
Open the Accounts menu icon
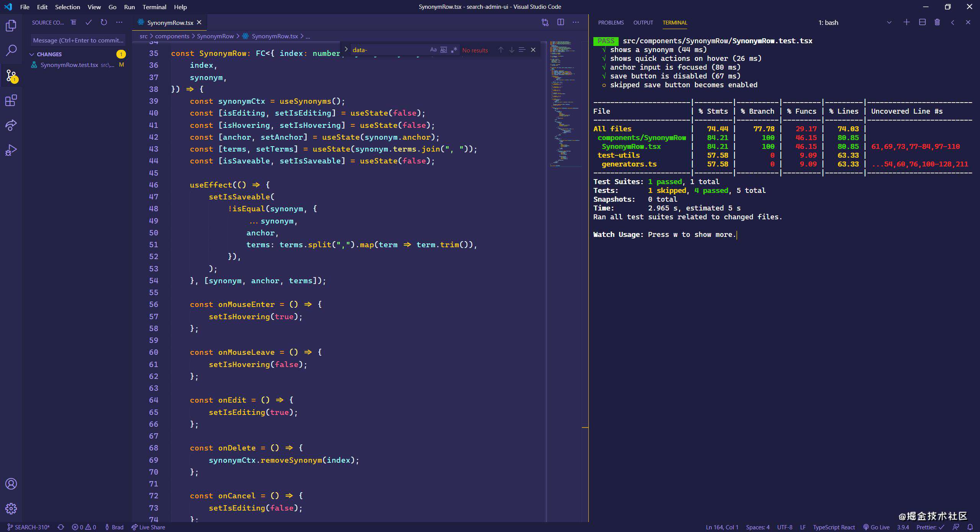pyautogui.click(x=11, y=484)
